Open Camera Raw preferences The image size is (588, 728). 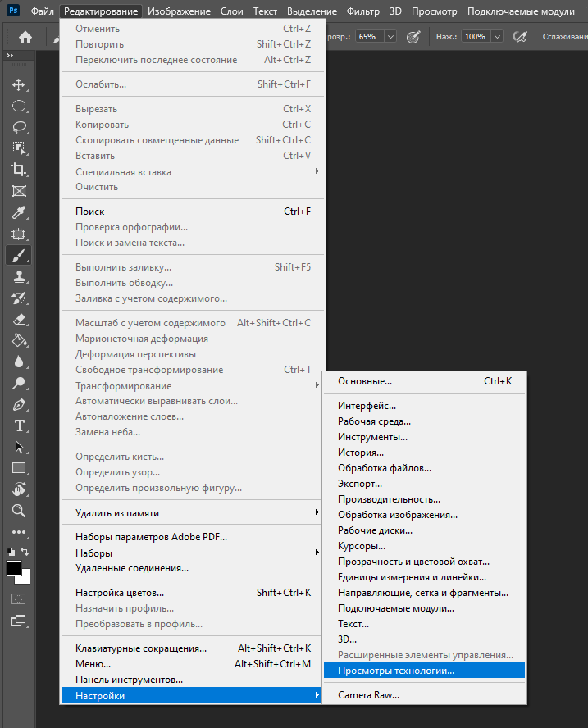coord(425,695)
